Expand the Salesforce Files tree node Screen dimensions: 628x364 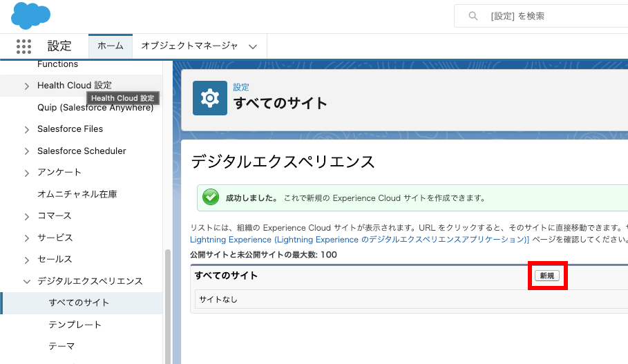point(26,129)
